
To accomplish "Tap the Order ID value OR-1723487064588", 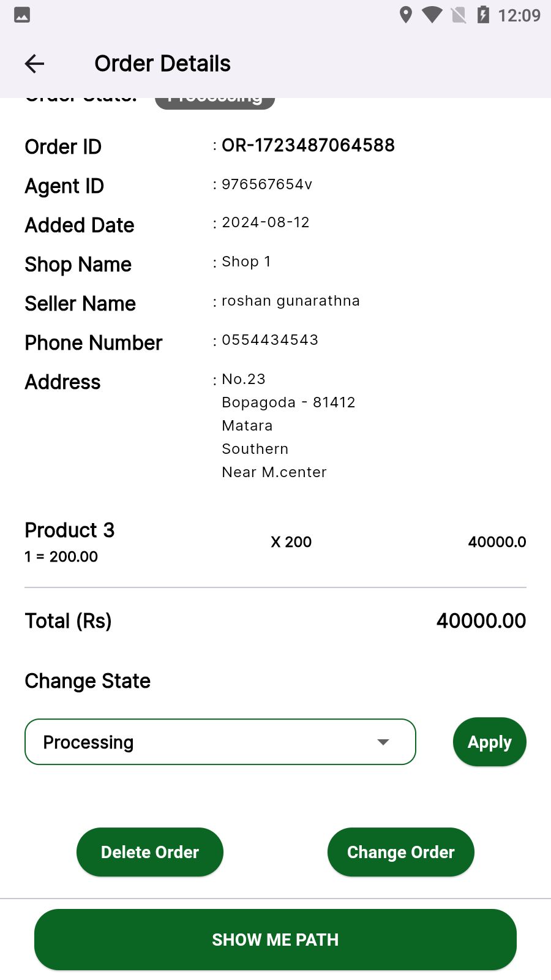I will pyautogui.click(x=308, y=145).
